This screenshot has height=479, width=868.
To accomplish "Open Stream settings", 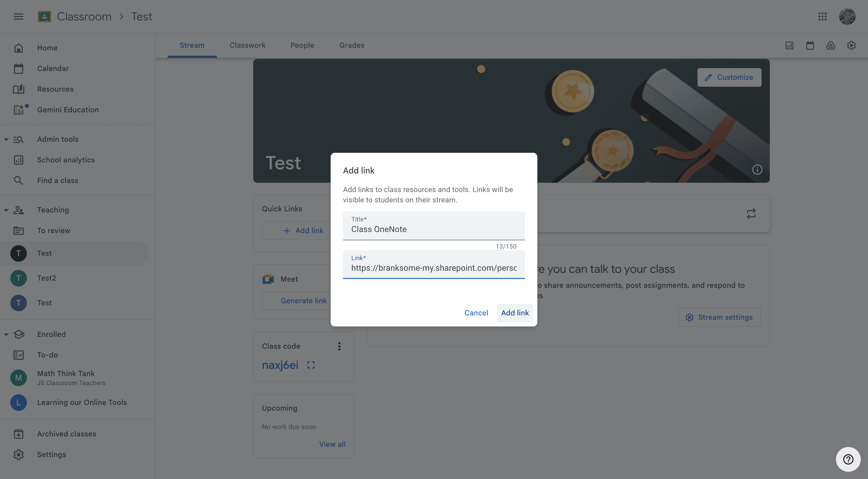I will [x=719, y=317].
